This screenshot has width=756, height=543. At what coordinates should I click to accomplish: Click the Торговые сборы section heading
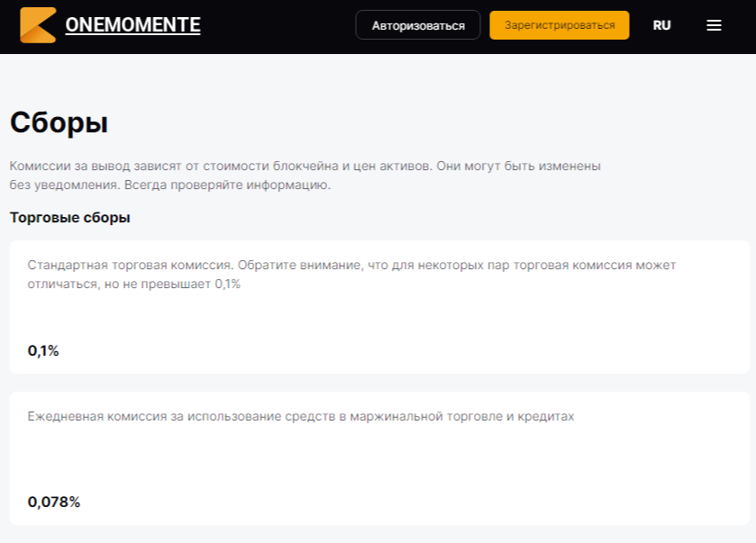[70, 218]
